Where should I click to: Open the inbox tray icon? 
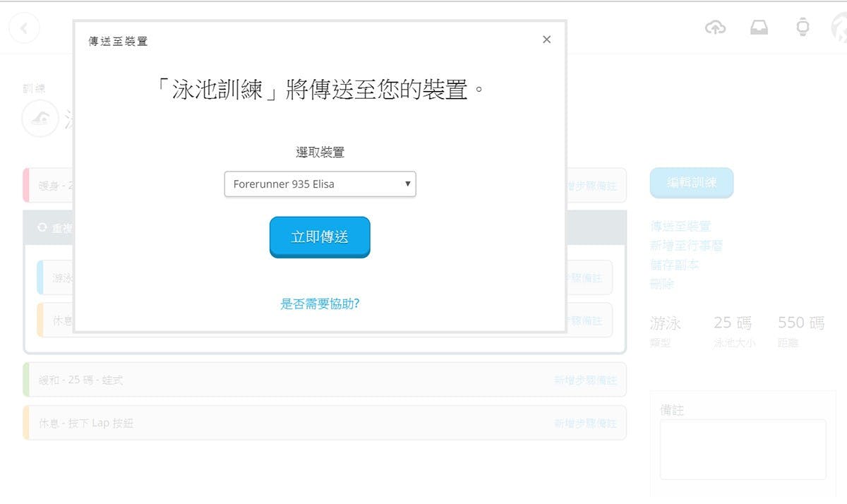pyautogui.click(x=759, y=28)
